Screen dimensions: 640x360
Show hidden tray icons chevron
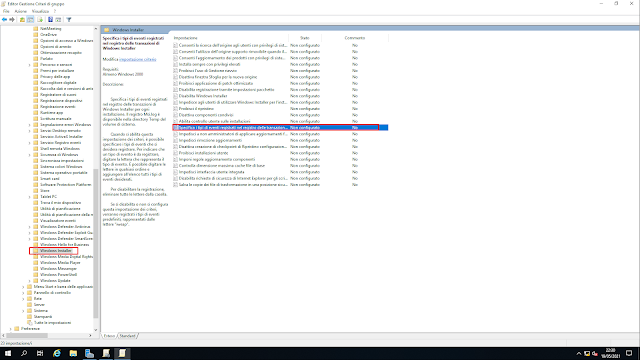(578, 353)
